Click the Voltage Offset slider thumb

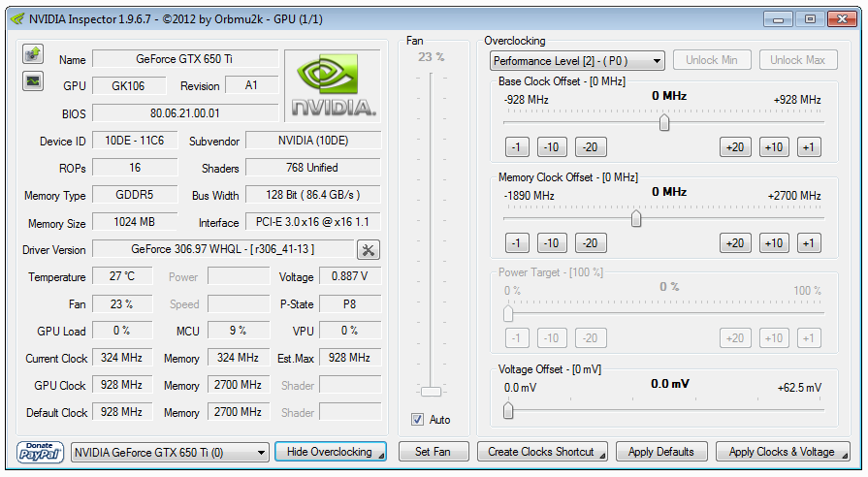tap(508, 411)
